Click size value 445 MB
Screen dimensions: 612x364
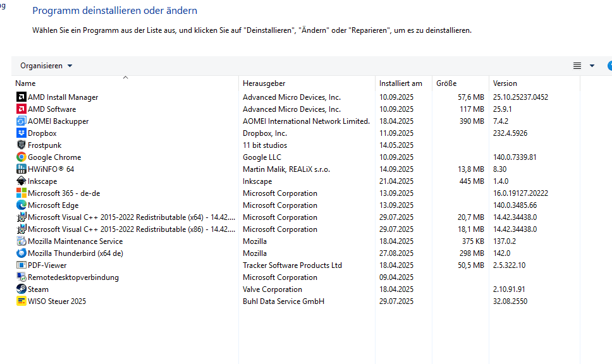tap(472, 181)
